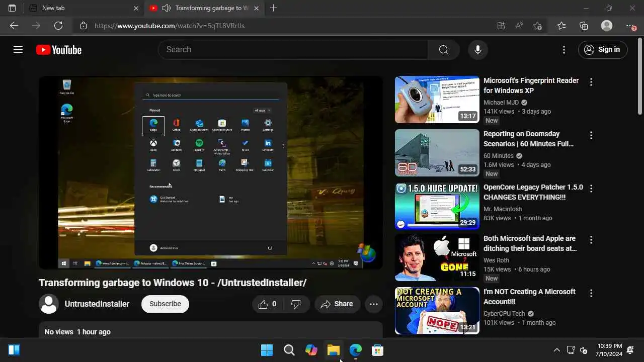Refresh the page in the browser
Image resolution: width=644 pixels, height=362 pixels.
click(x=58, y=26)
